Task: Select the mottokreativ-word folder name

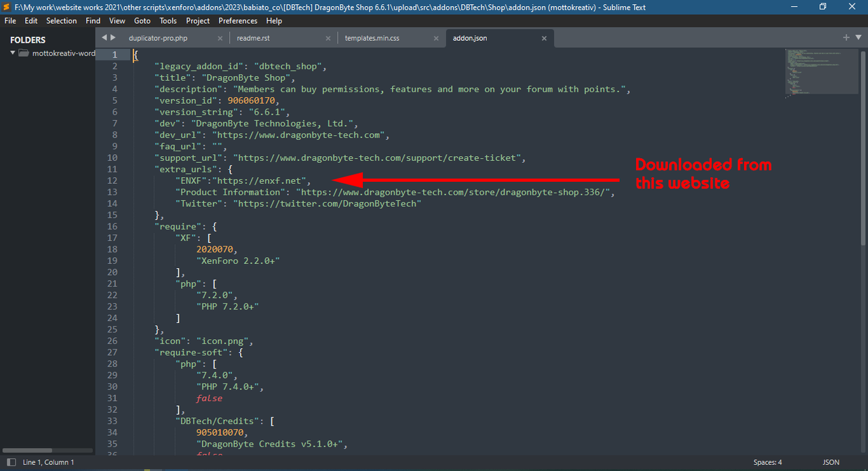Action: (x=64, y=53)
